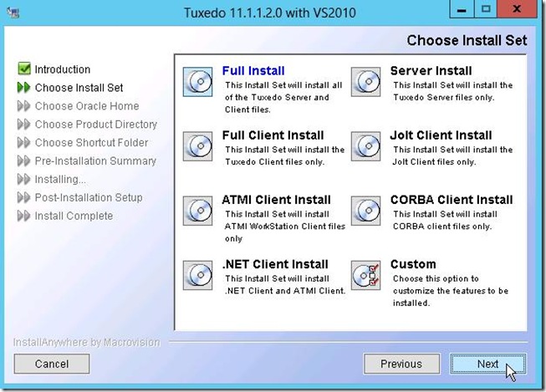Pick the ATMI Client Install disc icon

click(198, 211)
